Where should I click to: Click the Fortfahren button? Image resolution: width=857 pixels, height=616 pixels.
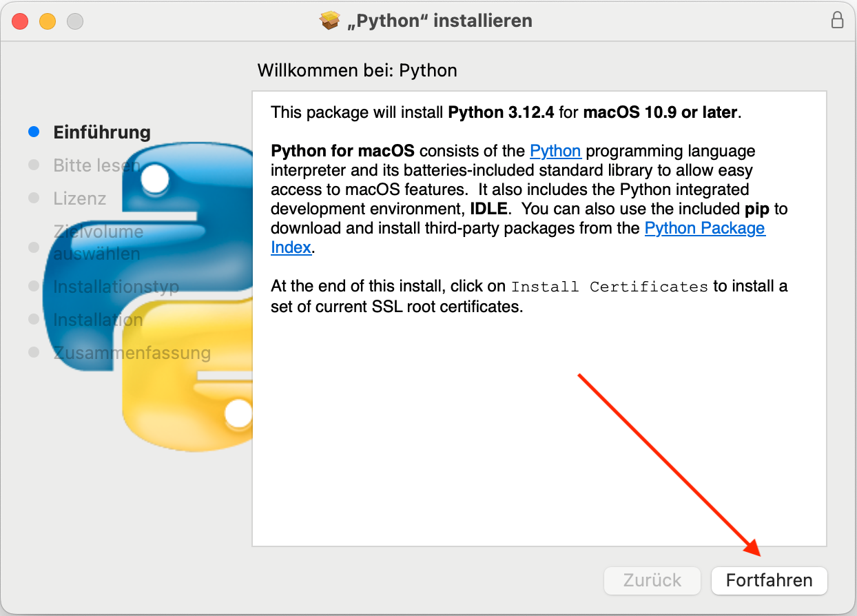[769, 580]
